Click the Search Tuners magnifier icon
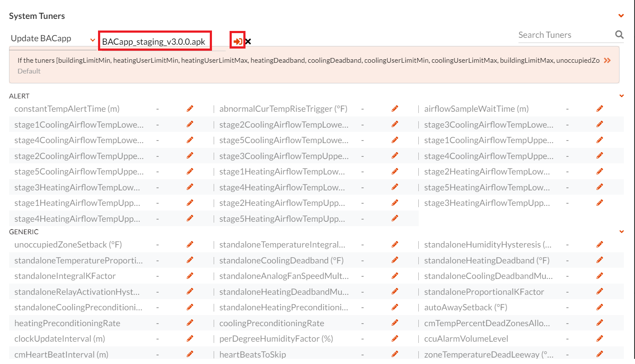 pos(619,35)
